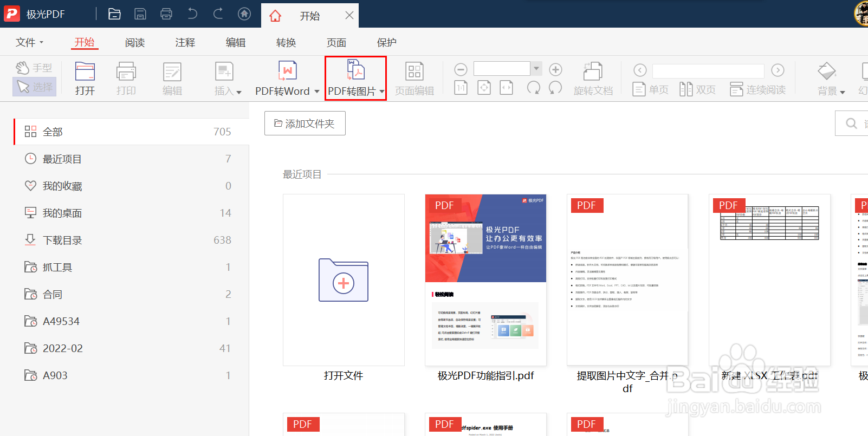This screenshot has height=436, width=868.
Task: Open A903 folder in sidebar
Action: click(x=131, y=375)
